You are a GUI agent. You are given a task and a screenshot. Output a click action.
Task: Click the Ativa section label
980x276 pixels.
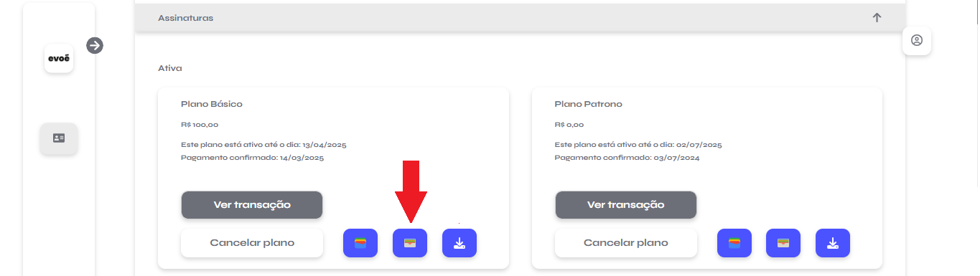click(170, 68)
